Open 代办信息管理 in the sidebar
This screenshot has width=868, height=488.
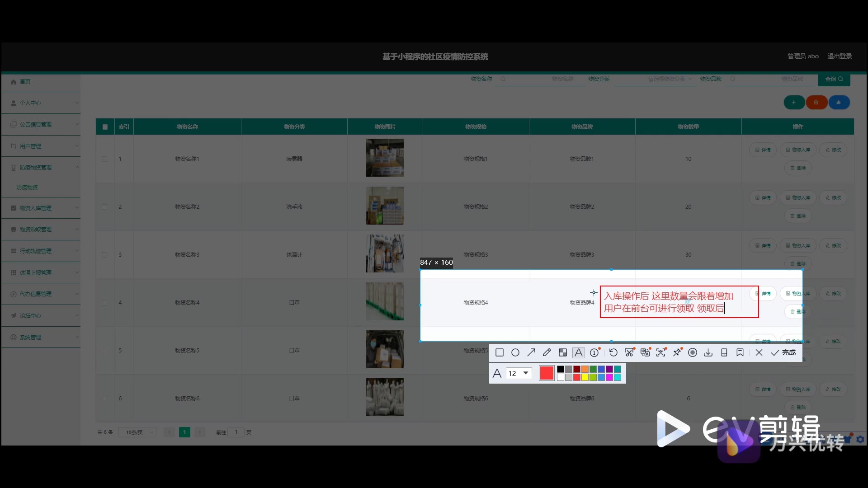pyautogui.click(x=41, y=294)
